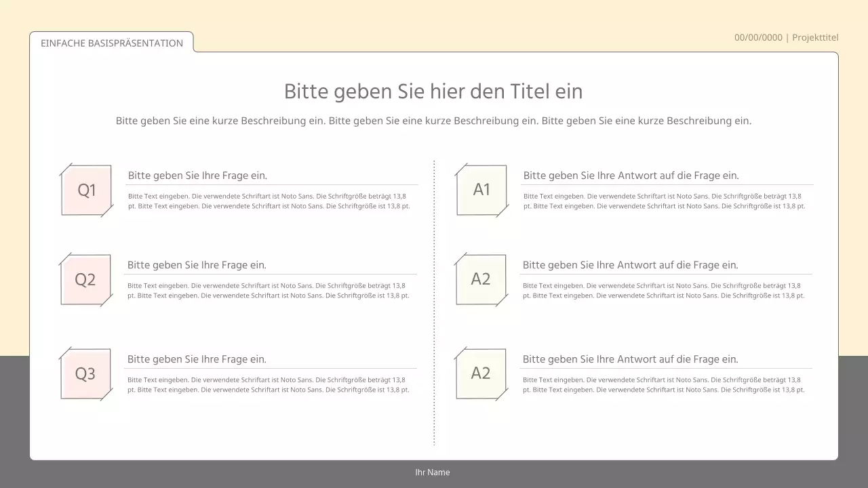The width and height of the screenshot is (868, 488).
Task: Select the body text under the bottom A2 heading
Action: [x=663, y=385]
